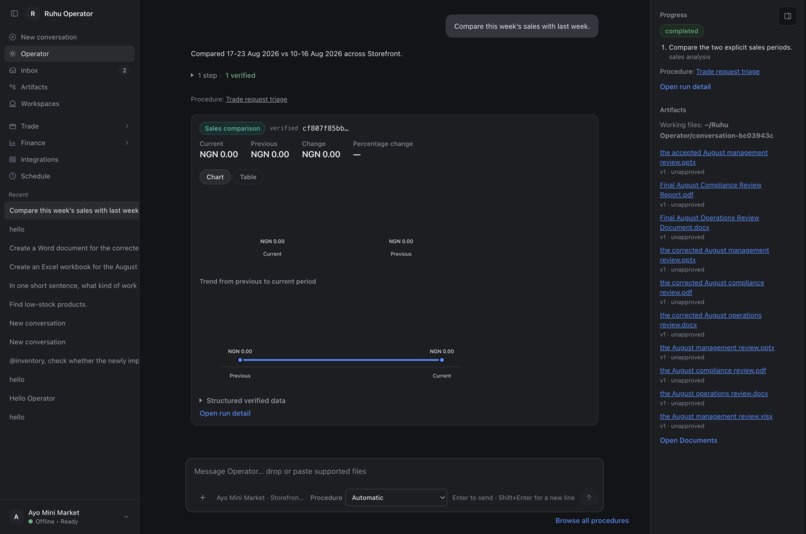Open Workspaces in the sidebar

click(69, 103)
